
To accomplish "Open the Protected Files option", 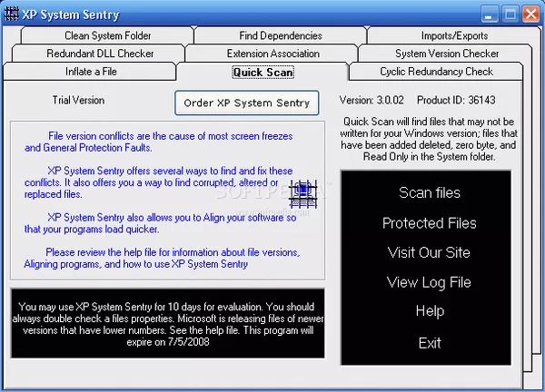I will pyautogui.click(x=430, y=223).
